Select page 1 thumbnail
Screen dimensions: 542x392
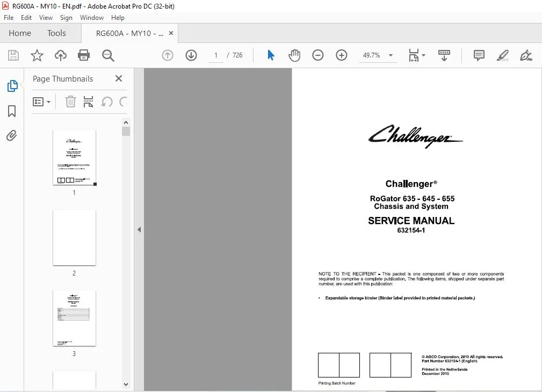click(x=74, y=157)
